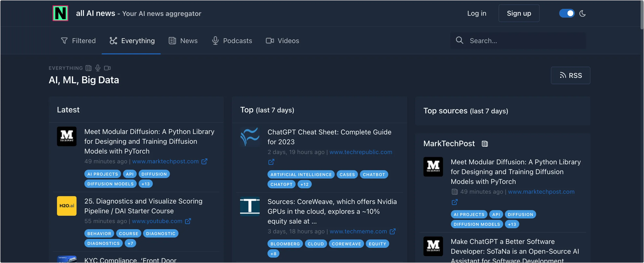Focus the Search input field
Screen dimensions: 644x263
518,41
